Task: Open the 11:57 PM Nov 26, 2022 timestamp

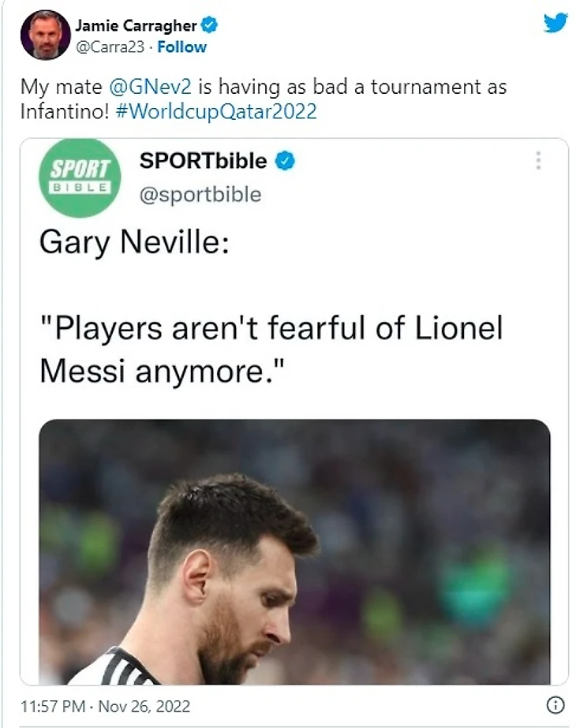Action: point(106,706)
